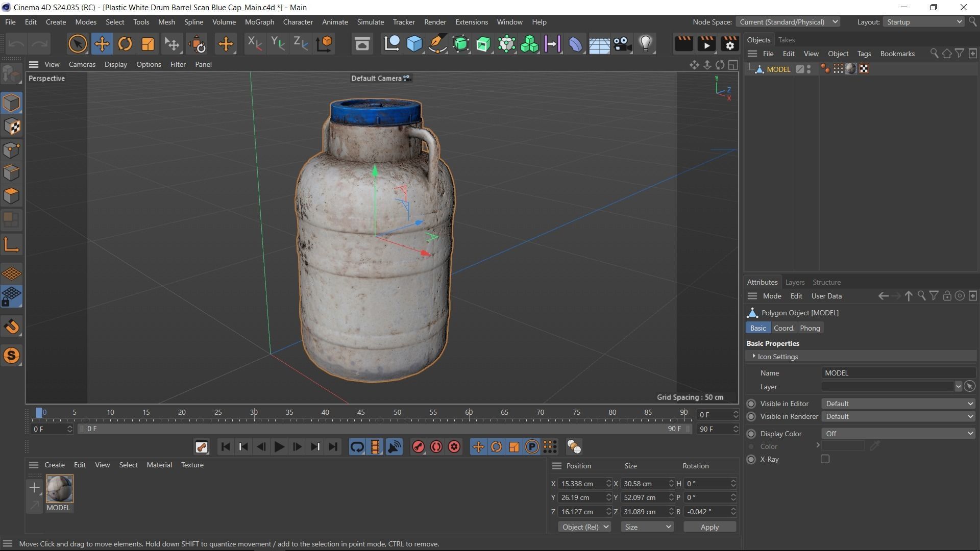Switch to Points mode
Viewport: 980px width, 551px height.
11,149
